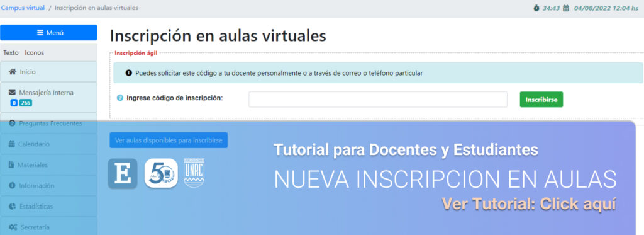
Task: Click the 50 años anniversary logo
Action: coord(161,173)
